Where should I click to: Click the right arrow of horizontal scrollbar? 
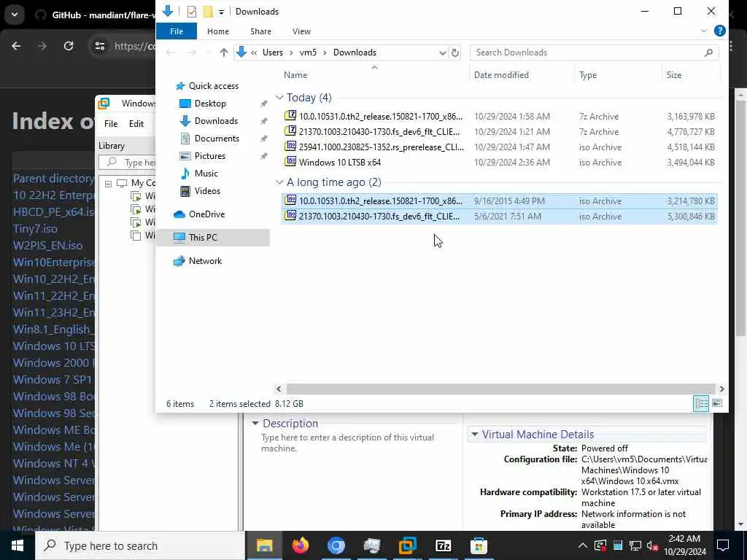point(721,389)
